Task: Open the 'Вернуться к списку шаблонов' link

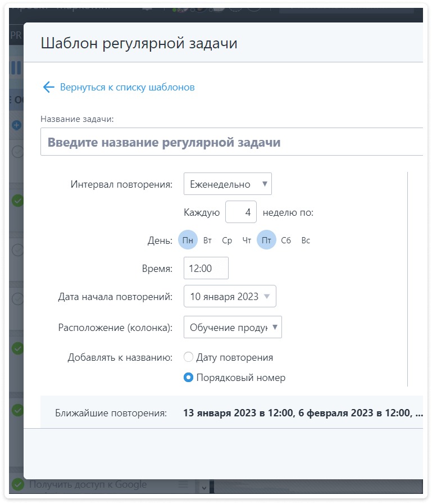Action: [x=127, y=87]
